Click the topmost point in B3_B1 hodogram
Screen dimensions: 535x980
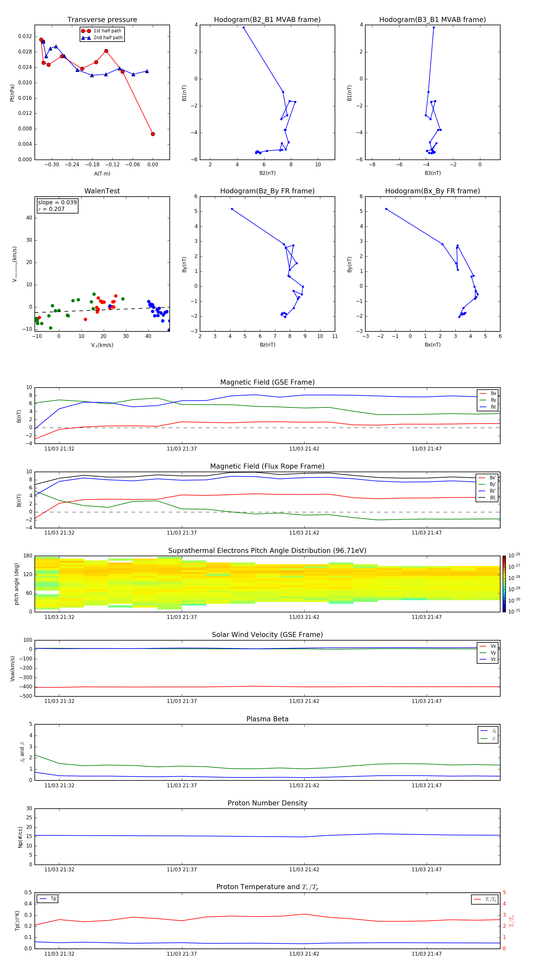click(433, 27)
